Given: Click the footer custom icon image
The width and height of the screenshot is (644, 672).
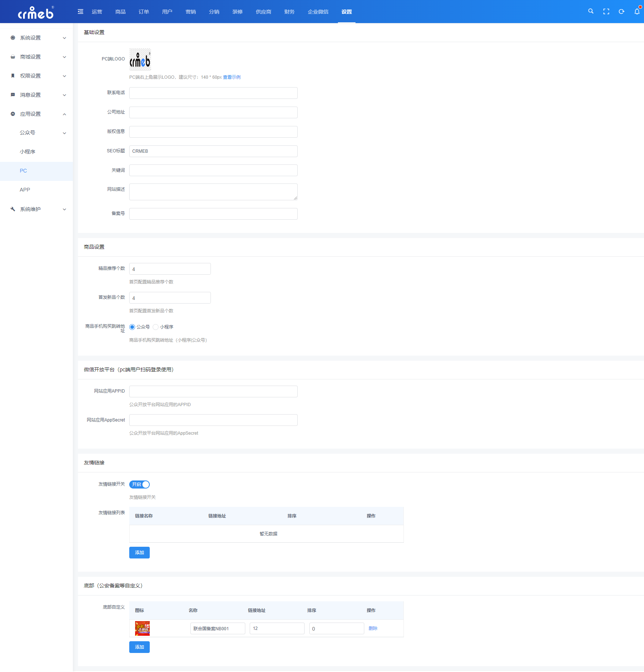Looking at the screenshot, I should (142, 628).
